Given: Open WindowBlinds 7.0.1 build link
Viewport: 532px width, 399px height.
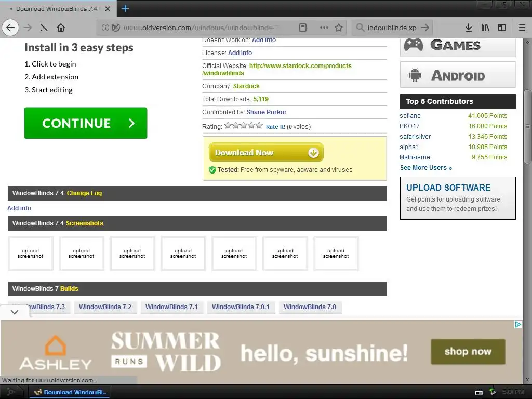Looking at the screenshot, I should tap(241, 307).
